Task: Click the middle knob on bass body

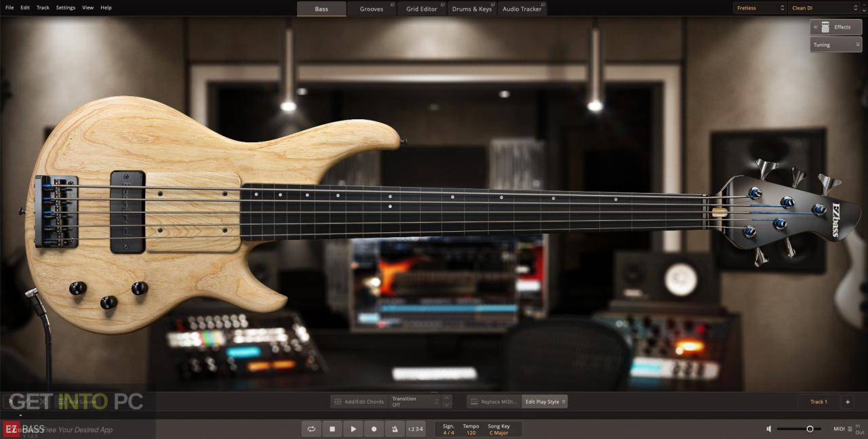Action: [x=108, y=302]
